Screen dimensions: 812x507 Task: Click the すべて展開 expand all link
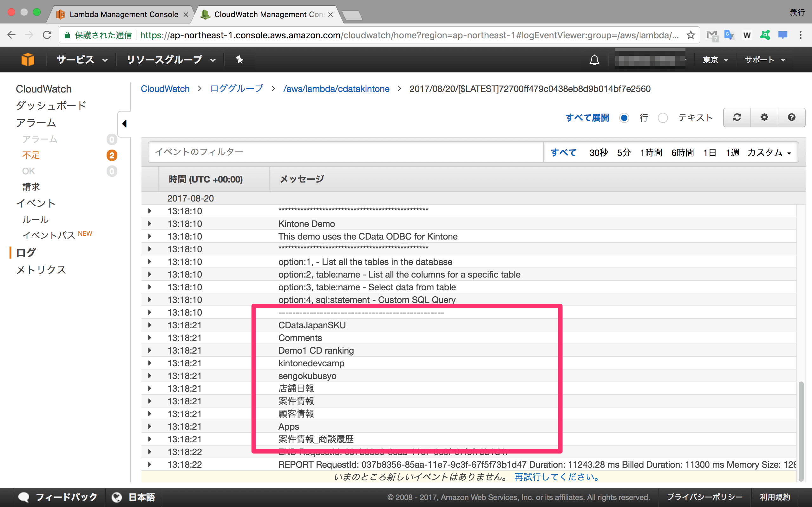(x=587, y=118)
